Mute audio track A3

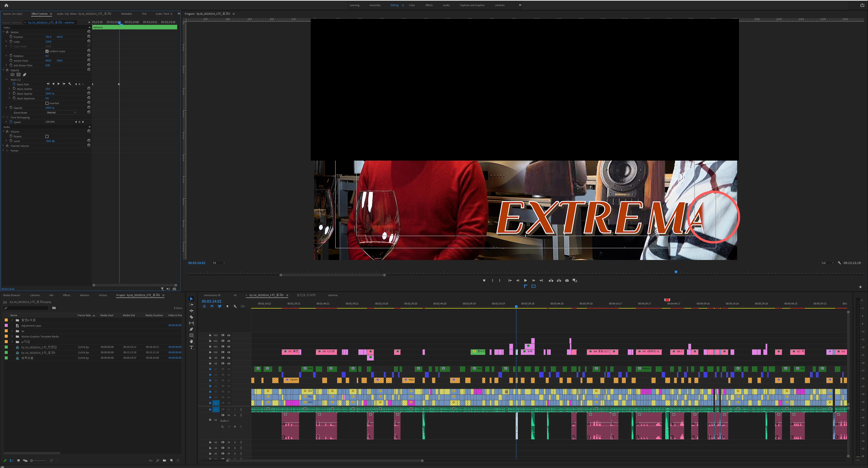pyautogui.click(x=229, y=442)
